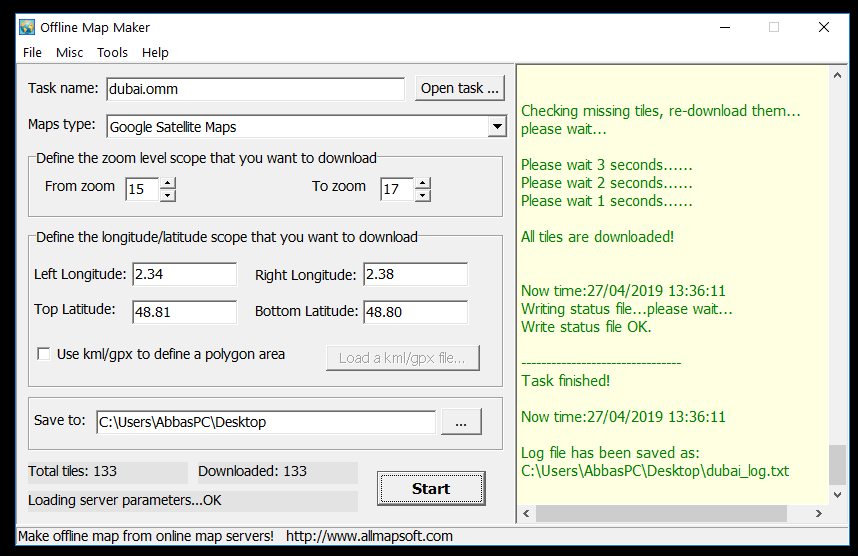Screen dimensions: 858x556
Task: Click Checking missing tiles log line
Action: point(660,111)
